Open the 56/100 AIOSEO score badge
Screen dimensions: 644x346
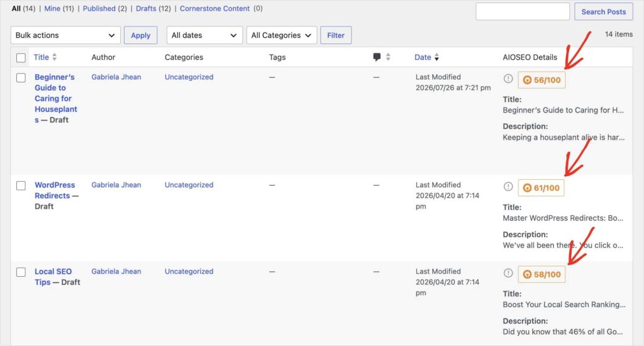541,80
